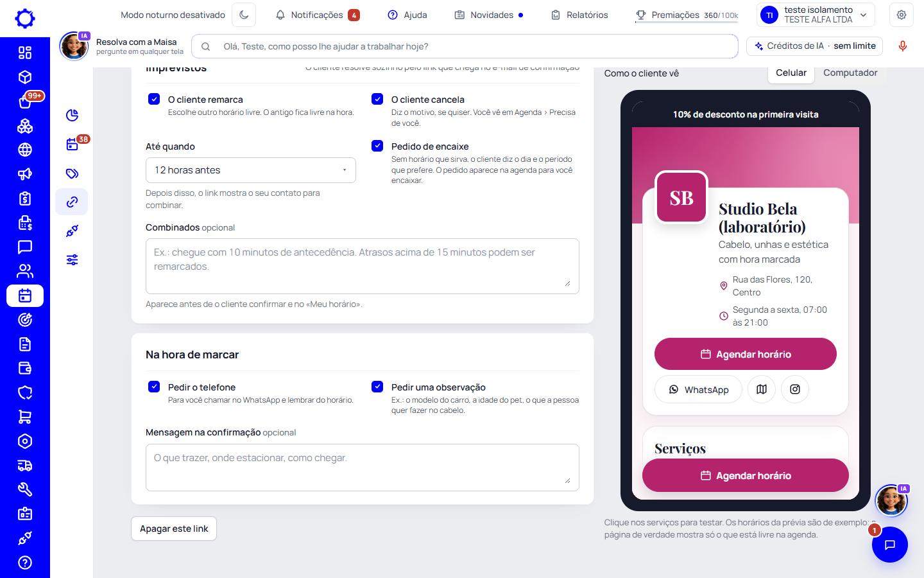Open Premiações progress indicator 360/100k
924x578 pixels.
click(x=687, y=15)
